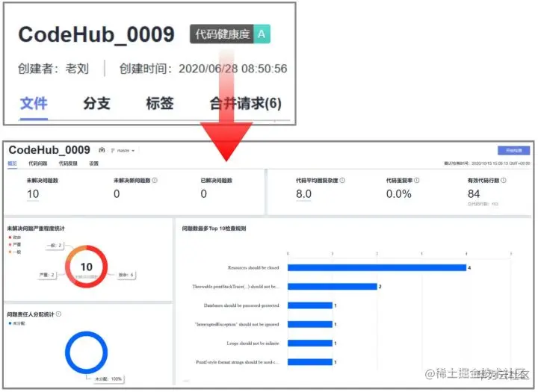
Task: Click the 未解决新问题数 value 0
Action: (x=117, y=194)
